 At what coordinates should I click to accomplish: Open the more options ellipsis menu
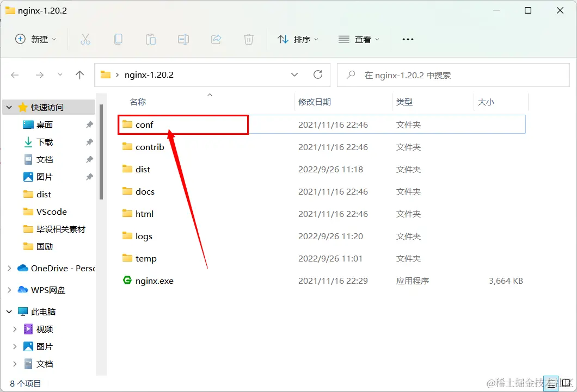(408, 39)
